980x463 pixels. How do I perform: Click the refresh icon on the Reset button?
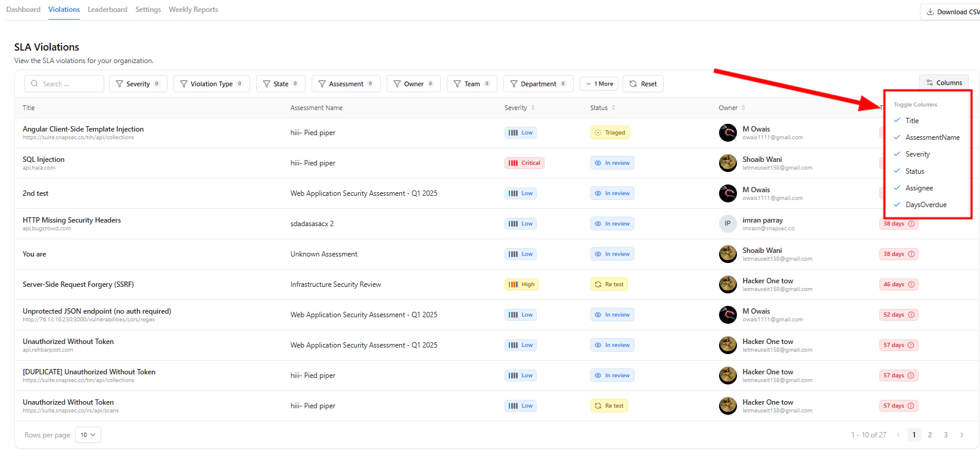633,84
